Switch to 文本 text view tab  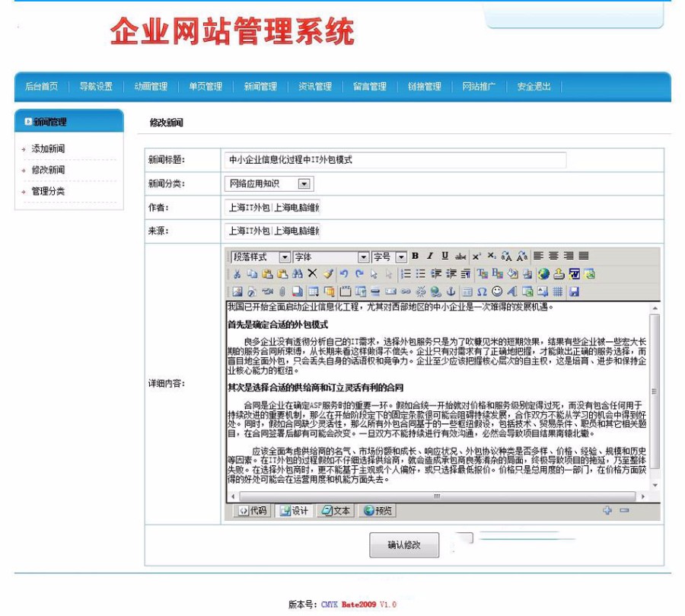tap(336, 511)
